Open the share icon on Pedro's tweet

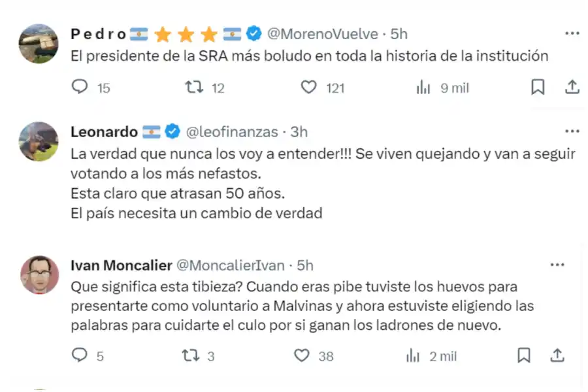click(572, 86)
